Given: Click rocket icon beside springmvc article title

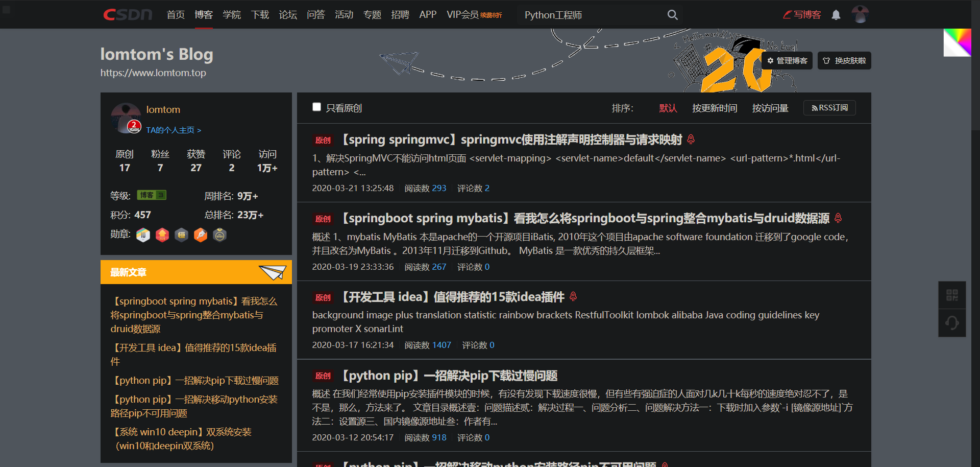Looking at the screenshot, I should point(691,139).
